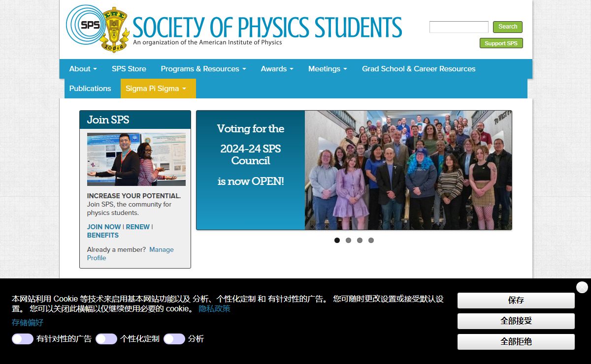This screenshot has width=591, height=364.
Task: Open Grad School & Career Resources
Action: [419, 69]
